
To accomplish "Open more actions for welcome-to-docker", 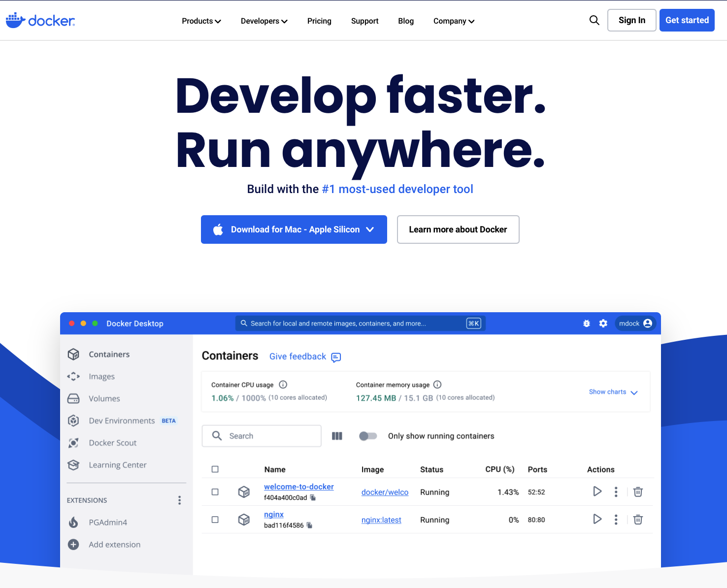I will 616,491.
